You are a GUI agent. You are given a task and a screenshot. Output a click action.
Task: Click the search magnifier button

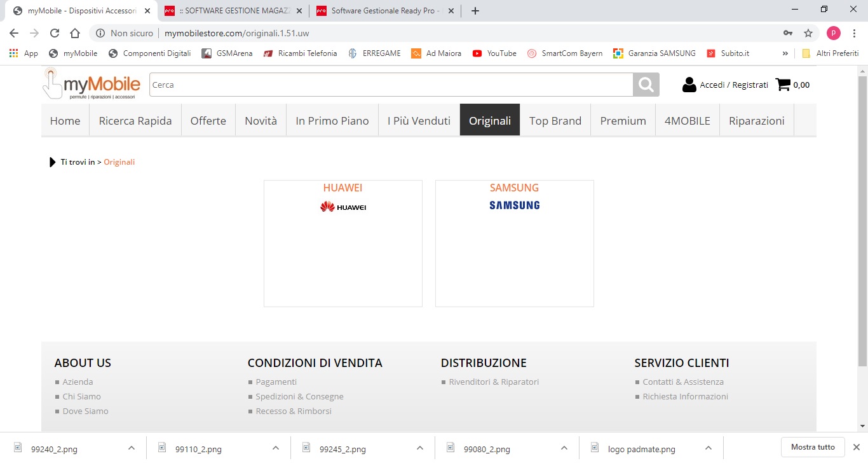point(646,85)
